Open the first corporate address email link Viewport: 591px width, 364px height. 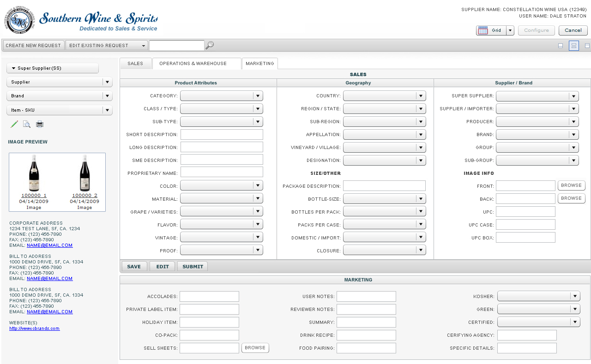pyautogui.click(x=50, y=245)
